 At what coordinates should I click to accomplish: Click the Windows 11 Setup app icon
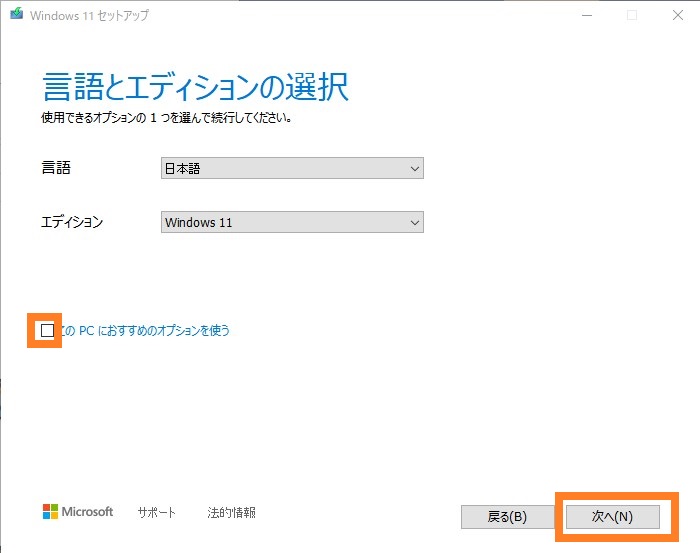click(17, 13)
